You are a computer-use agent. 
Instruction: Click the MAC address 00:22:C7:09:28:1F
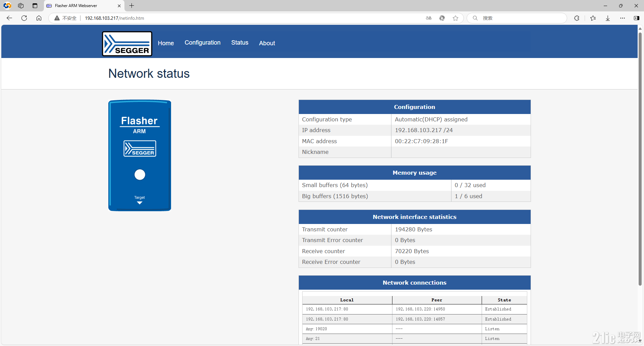[x=421, y=141]
